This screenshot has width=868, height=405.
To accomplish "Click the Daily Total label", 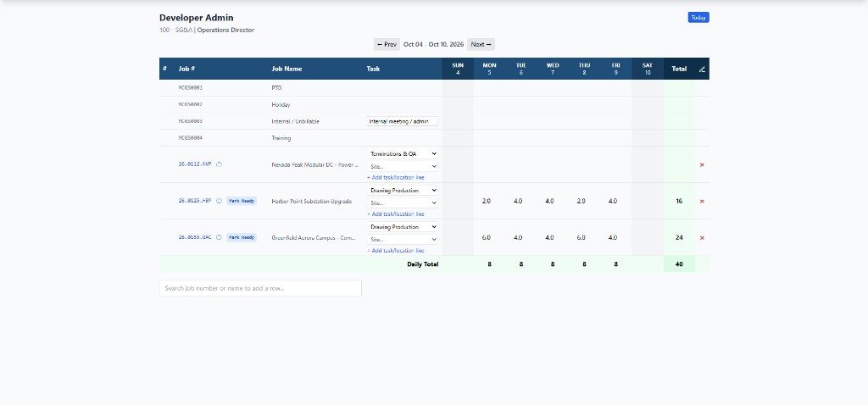I will (423, 264).
